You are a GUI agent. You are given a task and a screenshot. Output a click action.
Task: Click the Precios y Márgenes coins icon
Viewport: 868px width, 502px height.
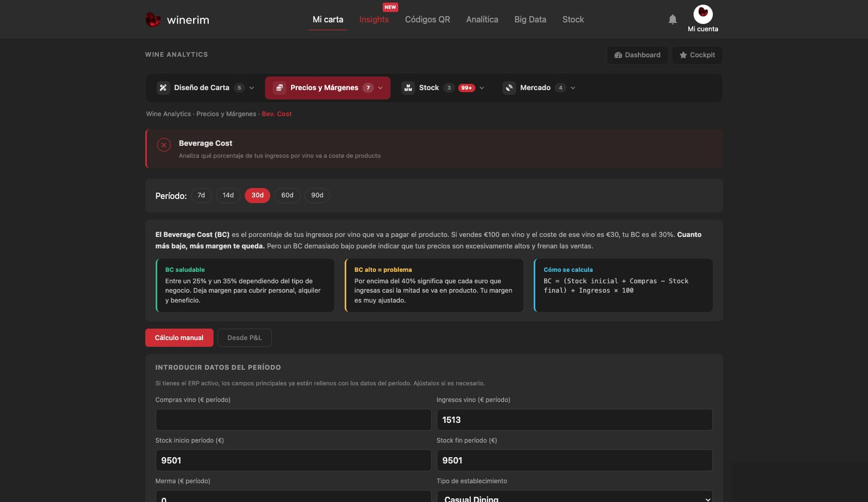(x=280, y=88)
